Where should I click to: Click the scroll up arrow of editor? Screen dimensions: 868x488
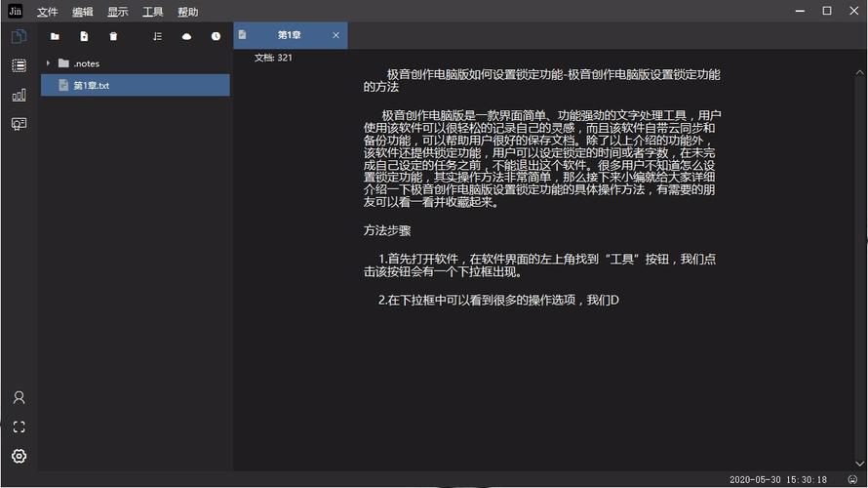[x=859, y=72]
